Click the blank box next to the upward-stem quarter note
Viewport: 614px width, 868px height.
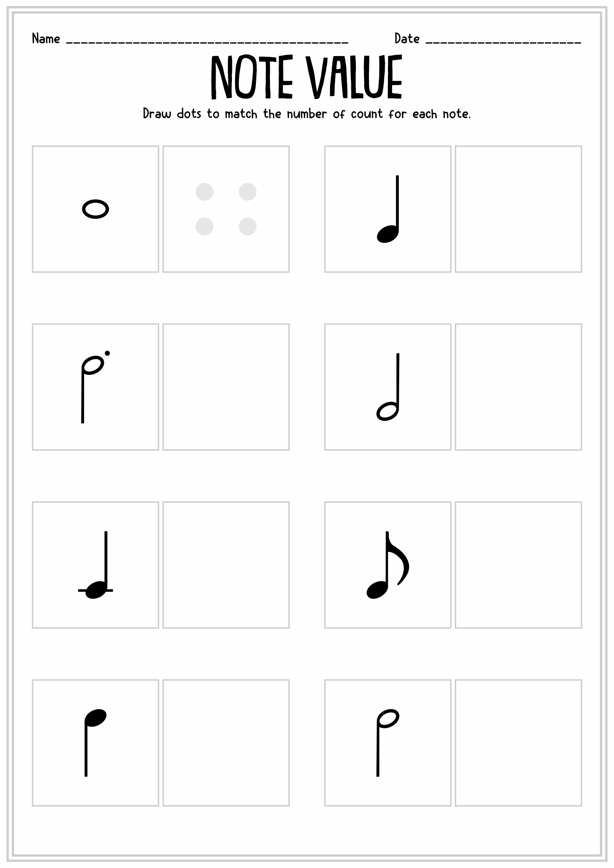[518, 209]
